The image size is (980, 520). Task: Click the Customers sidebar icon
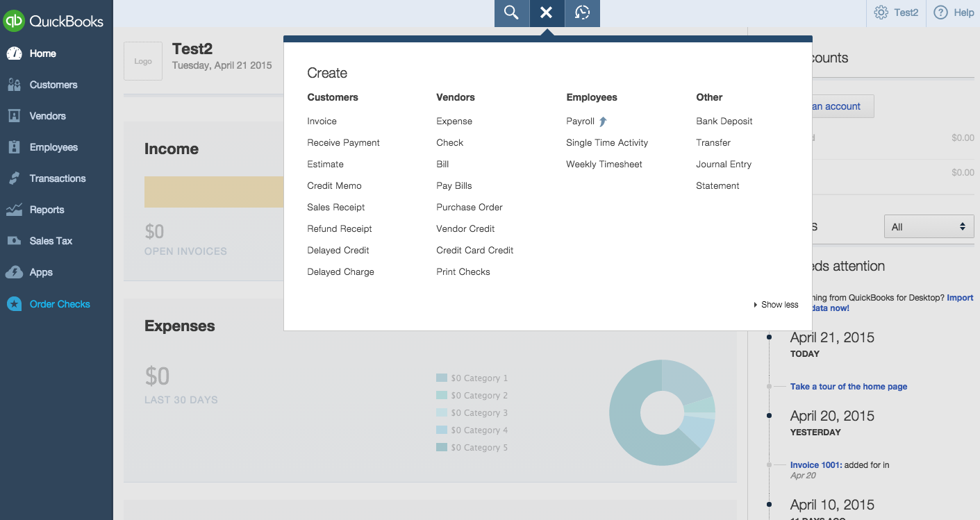[x=14, y=85]
